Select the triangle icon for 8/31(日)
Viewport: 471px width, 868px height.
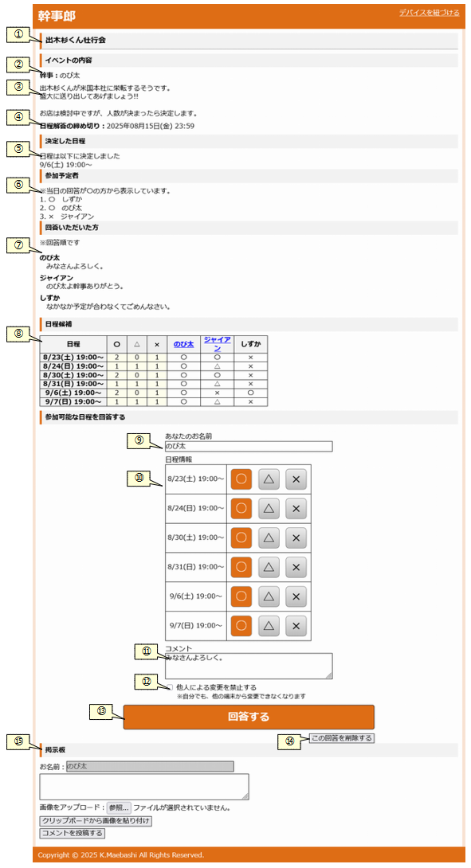(x=269, y=567)
